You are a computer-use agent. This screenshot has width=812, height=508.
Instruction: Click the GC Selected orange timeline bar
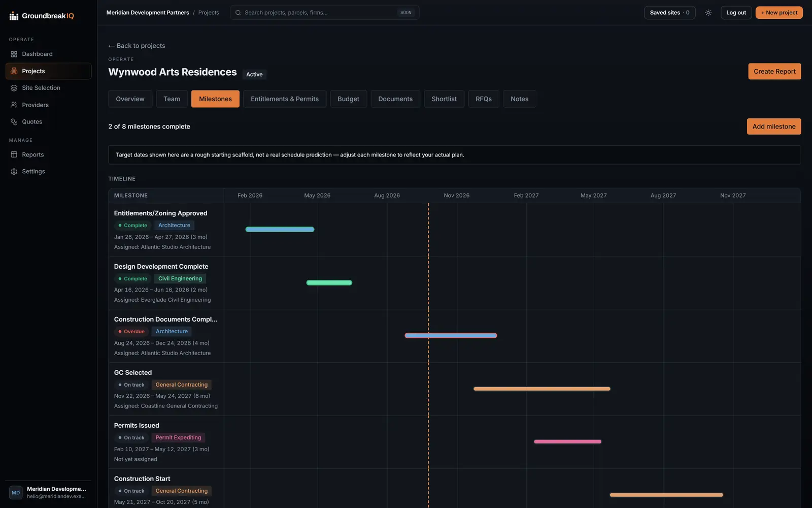[542, 389]
